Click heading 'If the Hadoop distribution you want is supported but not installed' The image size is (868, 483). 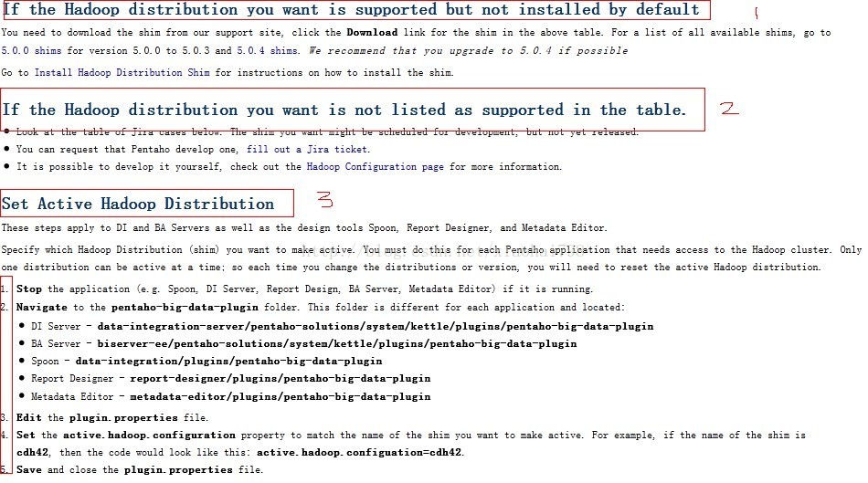pyautogui.click(x=351, y=9)
